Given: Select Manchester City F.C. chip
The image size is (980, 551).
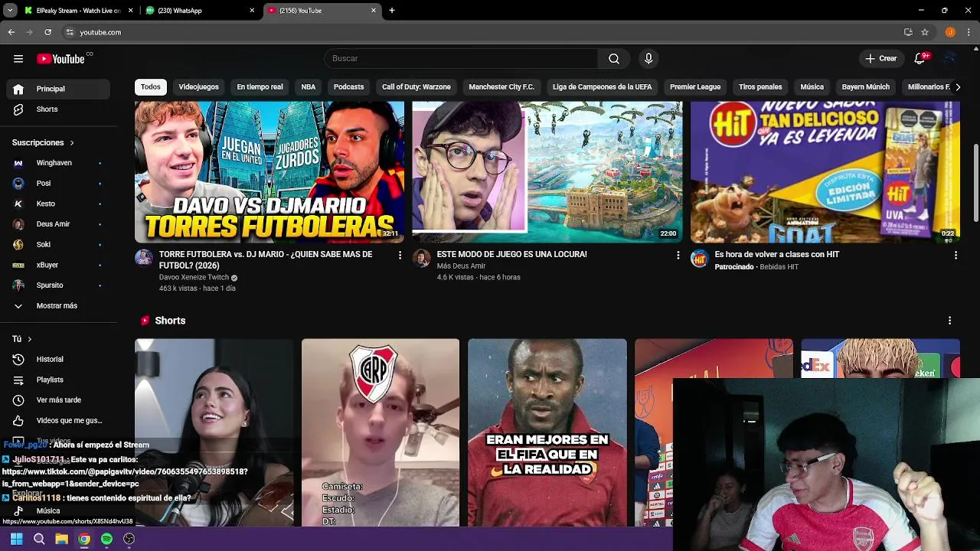Looking at the screenshot, I should [501, 87].
